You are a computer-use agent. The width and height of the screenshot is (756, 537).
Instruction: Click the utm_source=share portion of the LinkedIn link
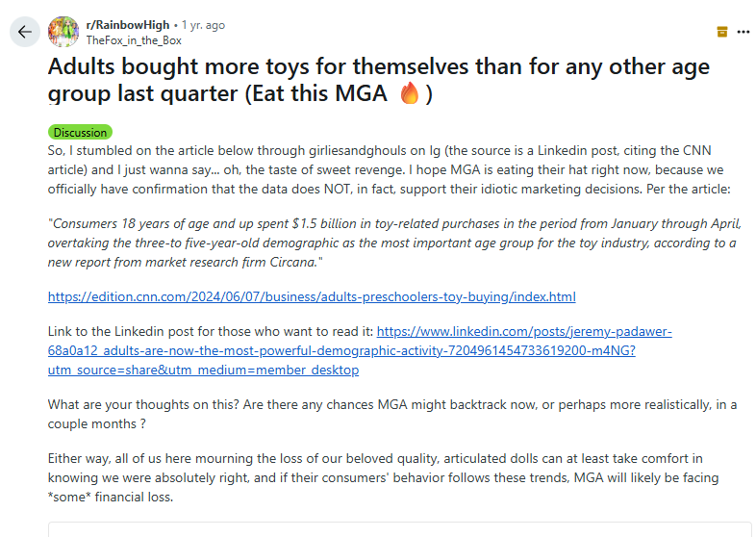203,371
